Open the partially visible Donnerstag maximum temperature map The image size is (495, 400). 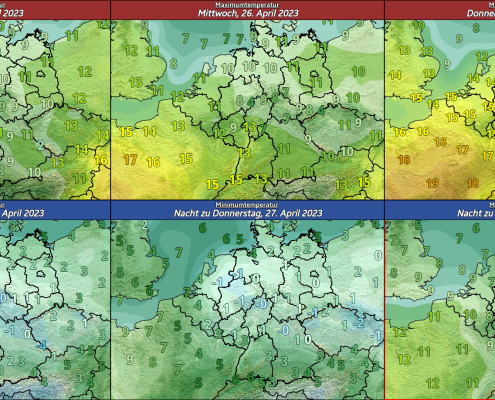point(440,110)
